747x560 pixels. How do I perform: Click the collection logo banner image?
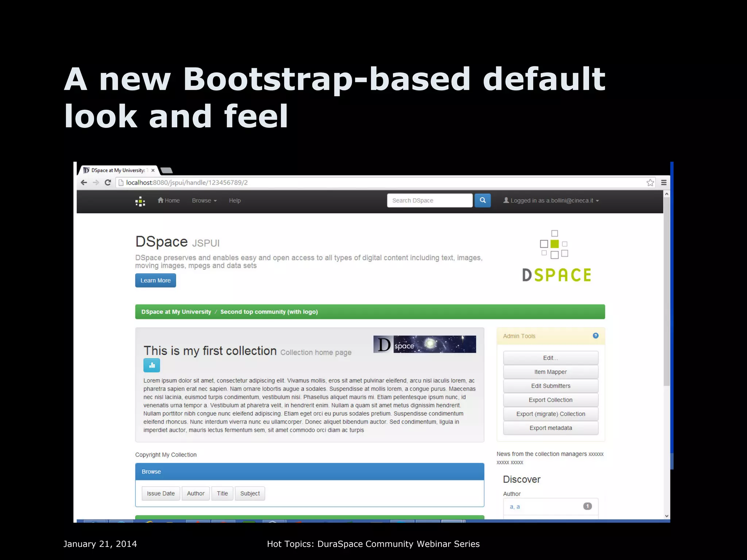pos(425,344)
